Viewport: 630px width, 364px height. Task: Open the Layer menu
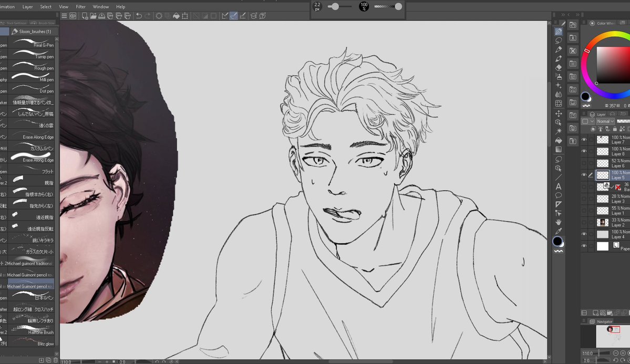pos(28,7)
